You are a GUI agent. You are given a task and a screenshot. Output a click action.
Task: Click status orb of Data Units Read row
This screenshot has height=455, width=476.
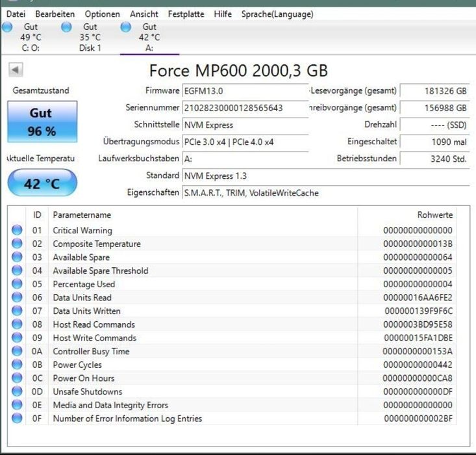point(17,297)
